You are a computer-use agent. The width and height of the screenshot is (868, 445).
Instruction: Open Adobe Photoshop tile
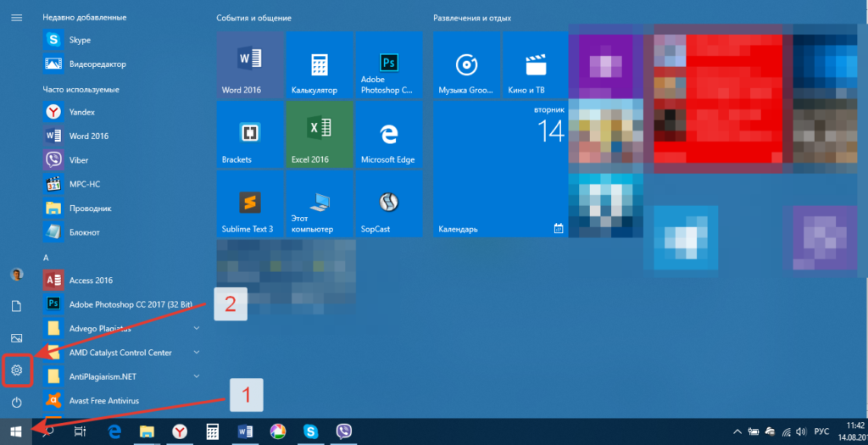click(x=388, y=66)
